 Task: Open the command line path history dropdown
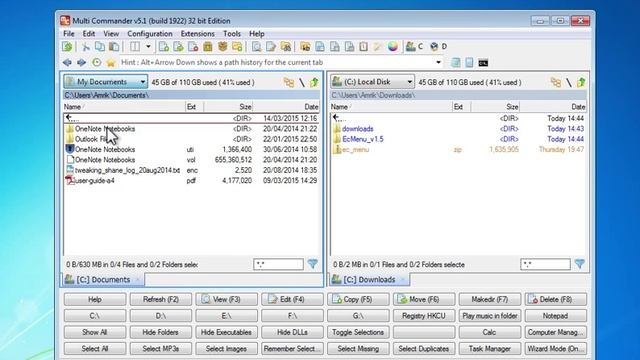coord(438,62)
